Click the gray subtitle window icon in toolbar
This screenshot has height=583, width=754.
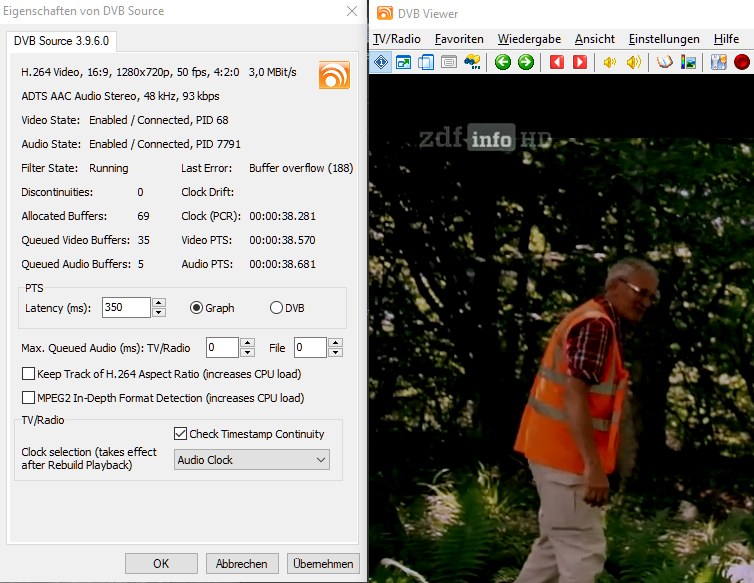point(449,62)
